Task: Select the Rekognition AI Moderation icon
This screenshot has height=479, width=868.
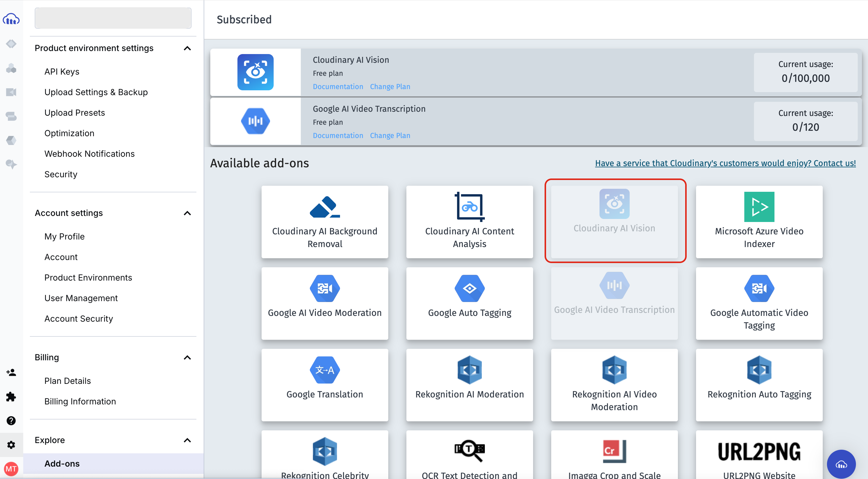Action: [x=469, y=370]
